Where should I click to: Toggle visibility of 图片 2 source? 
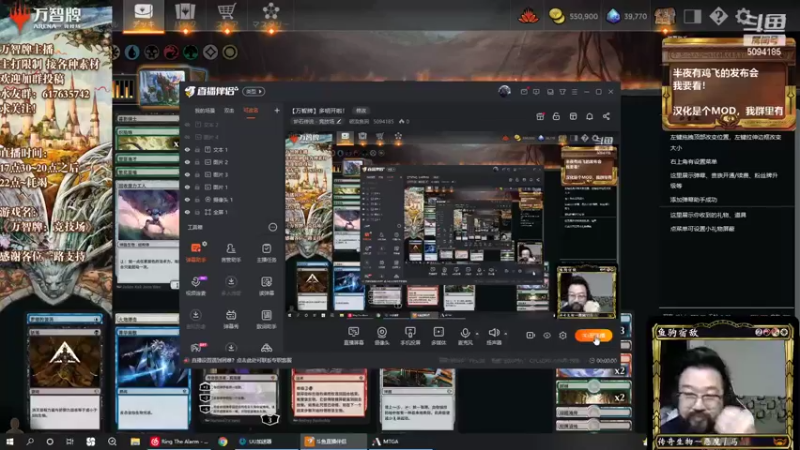(x=187, y=162)
